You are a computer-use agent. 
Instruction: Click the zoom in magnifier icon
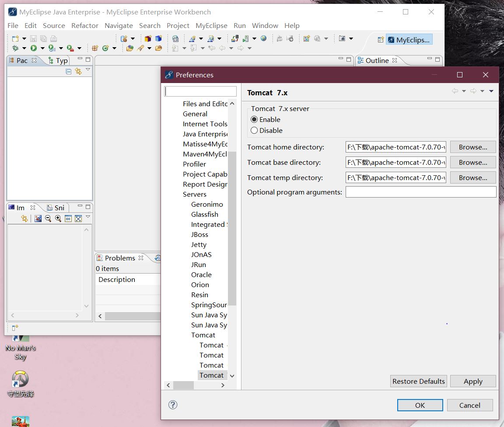pyautogui.click(x=58, y=219)
